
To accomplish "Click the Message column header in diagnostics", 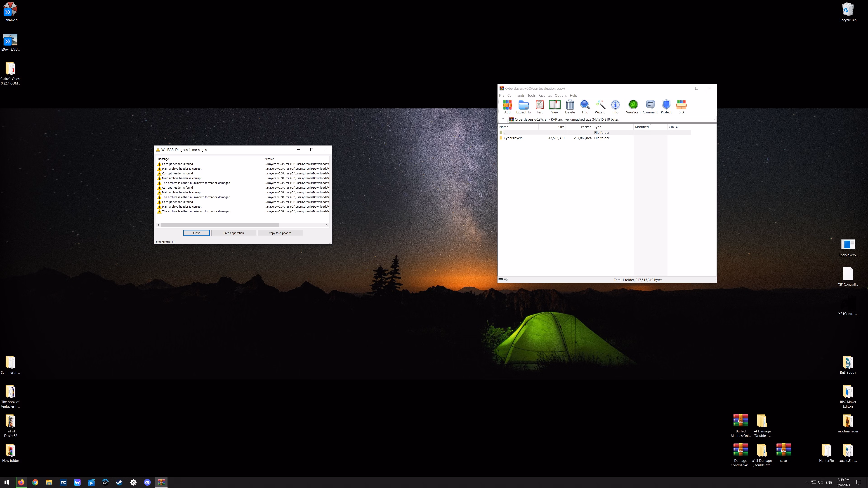I will [209, 159].
